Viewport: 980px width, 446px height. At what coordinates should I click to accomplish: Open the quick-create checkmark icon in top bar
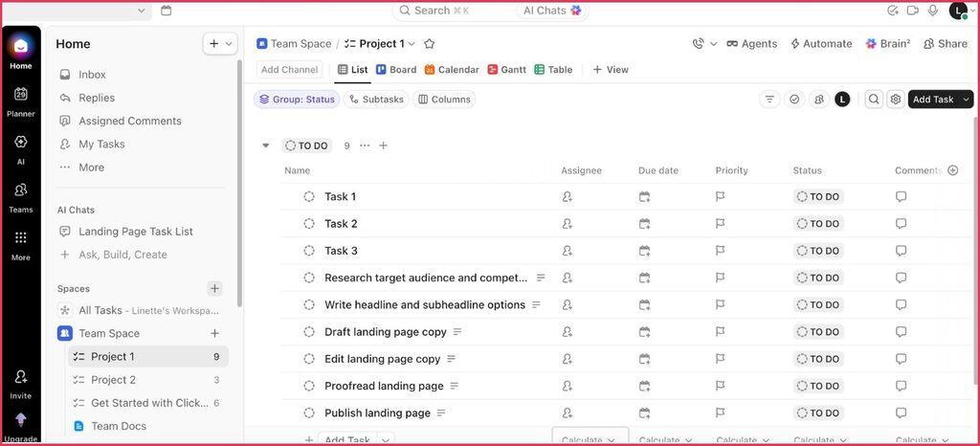click(x=893, y=10)
